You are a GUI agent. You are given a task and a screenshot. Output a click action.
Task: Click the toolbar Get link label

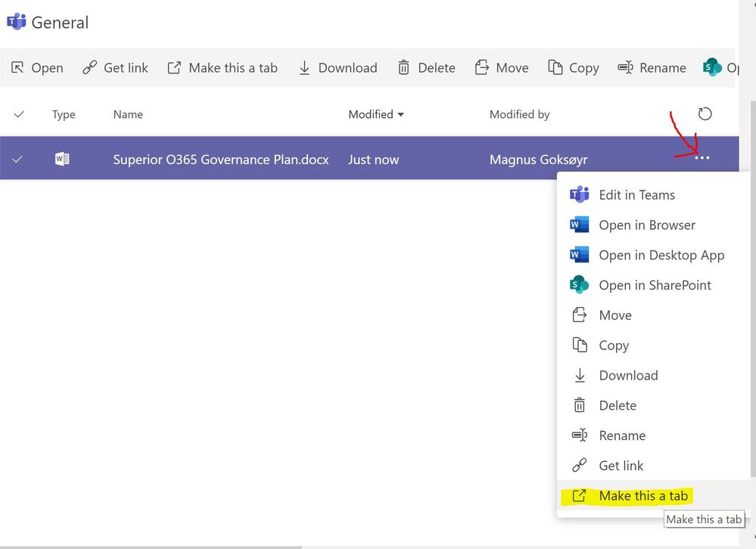point(126,68)
